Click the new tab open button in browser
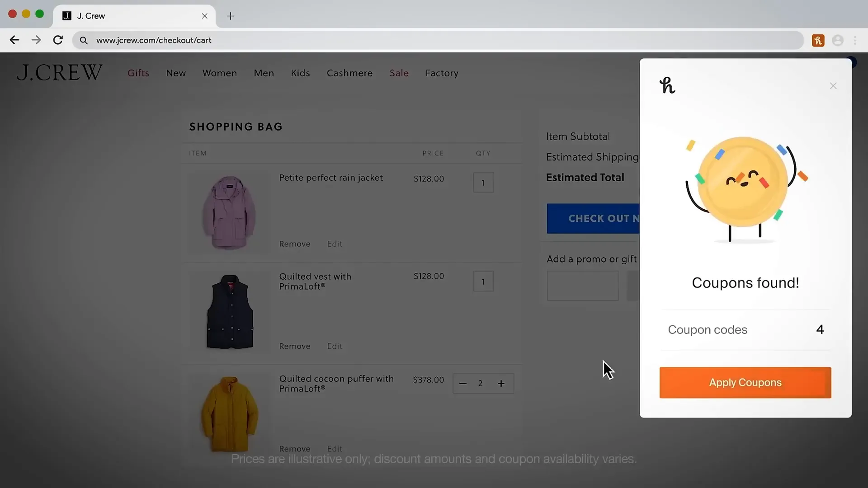 coord(231,15)
